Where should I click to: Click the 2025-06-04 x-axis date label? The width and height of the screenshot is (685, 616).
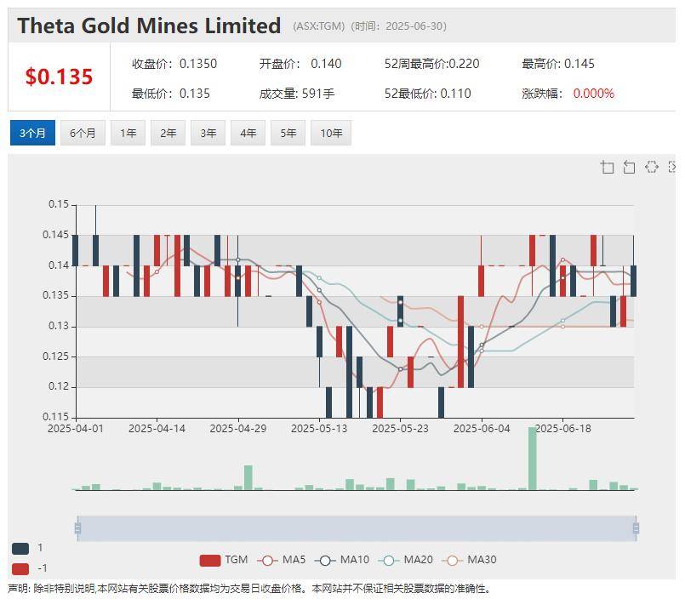point(482,429)
